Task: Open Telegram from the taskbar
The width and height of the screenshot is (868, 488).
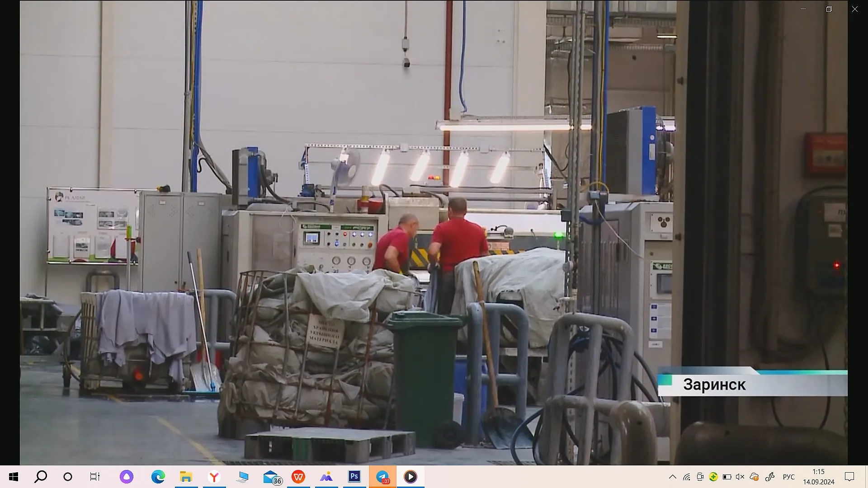Action: coord(382,477)
